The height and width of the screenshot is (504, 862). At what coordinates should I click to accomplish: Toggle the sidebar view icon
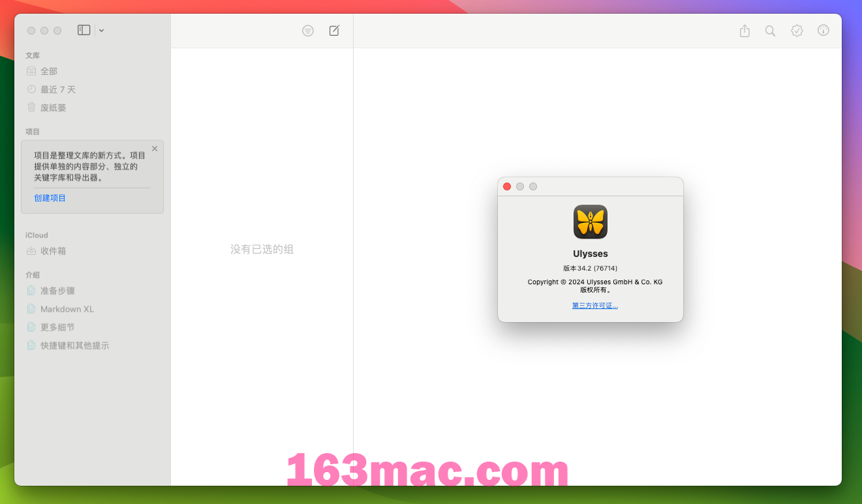click(x=84, y=30)
